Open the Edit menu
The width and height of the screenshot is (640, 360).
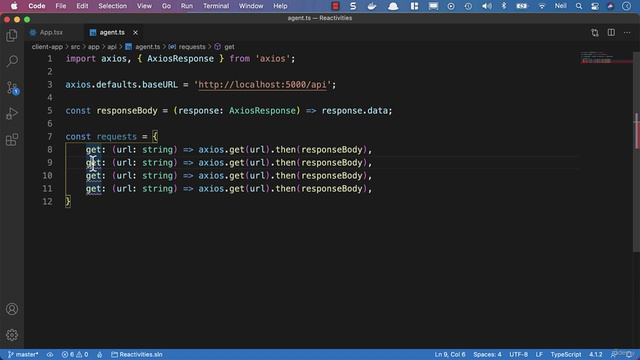[x=82, y=6]
